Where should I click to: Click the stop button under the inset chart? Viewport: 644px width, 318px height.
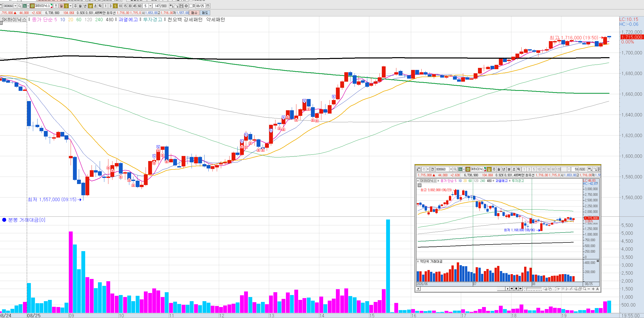pos(516,289)
